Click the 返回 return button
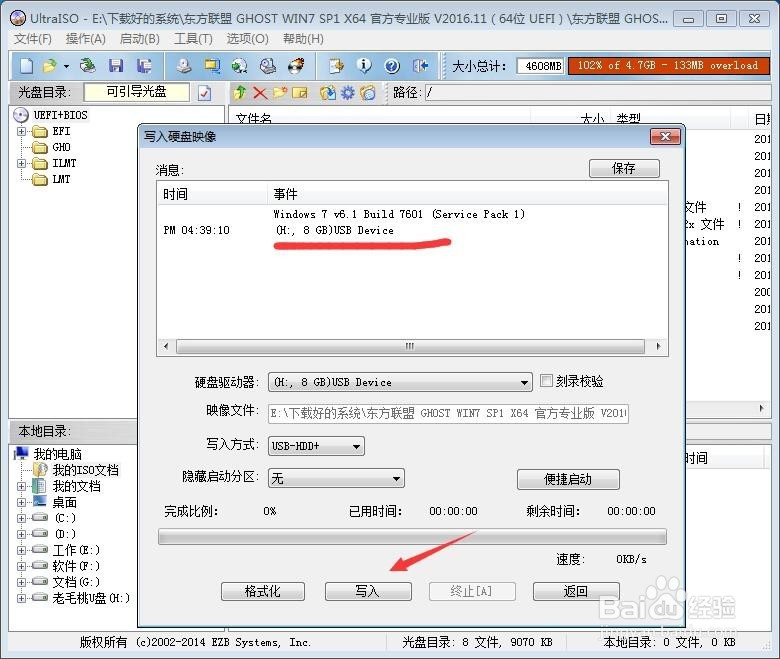 point(576,591)
